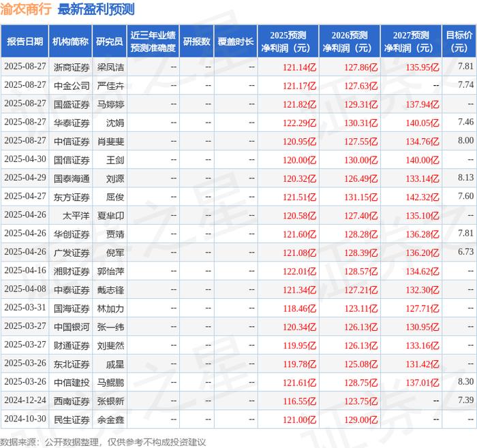
Task: Click the 2027预测净利润 column header
Action: 411,42
